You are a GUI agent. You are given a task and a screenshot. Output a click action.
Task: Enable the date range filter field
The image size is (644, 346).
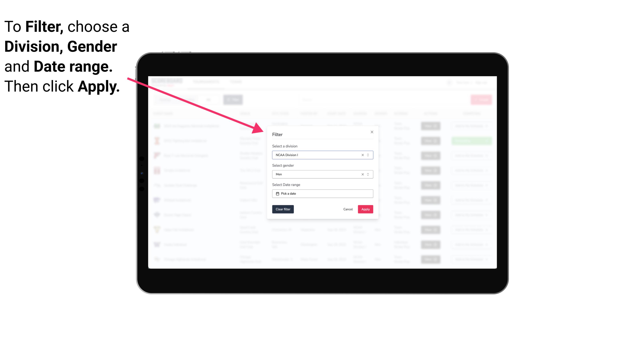tap(323, 194)
